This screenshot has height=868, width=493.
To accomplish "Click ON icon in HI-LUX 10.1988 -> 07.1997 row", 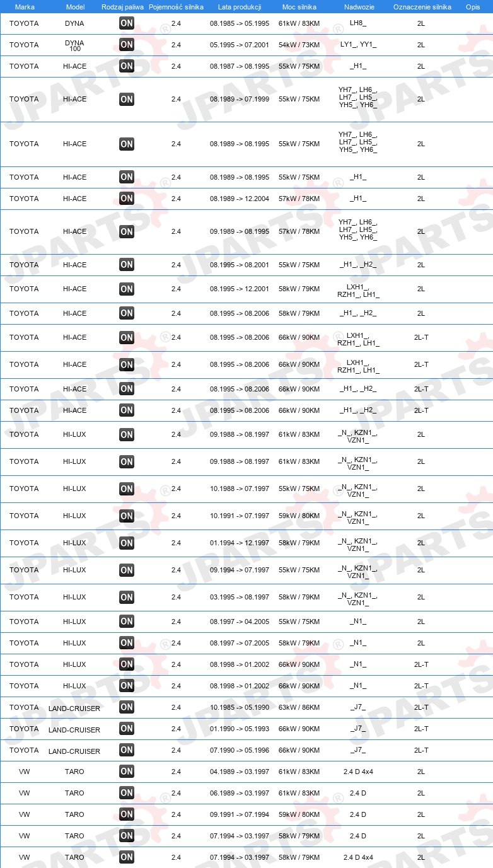I will tap(127, 489).
